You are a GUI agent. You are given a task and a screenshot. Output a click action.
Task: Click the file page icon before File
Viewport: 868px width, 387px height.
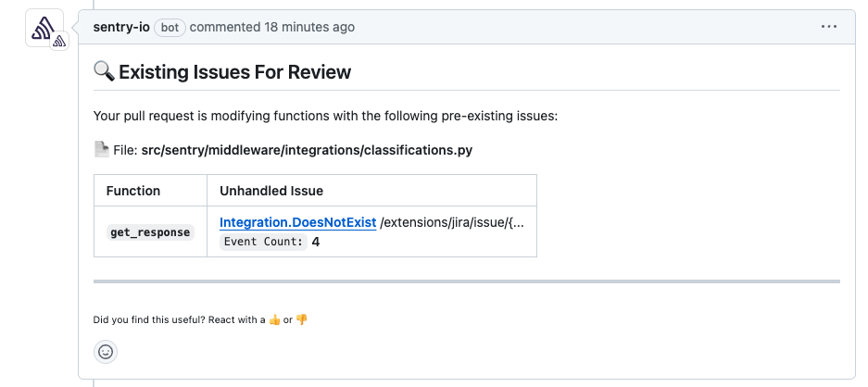click(x=102, y=149)
